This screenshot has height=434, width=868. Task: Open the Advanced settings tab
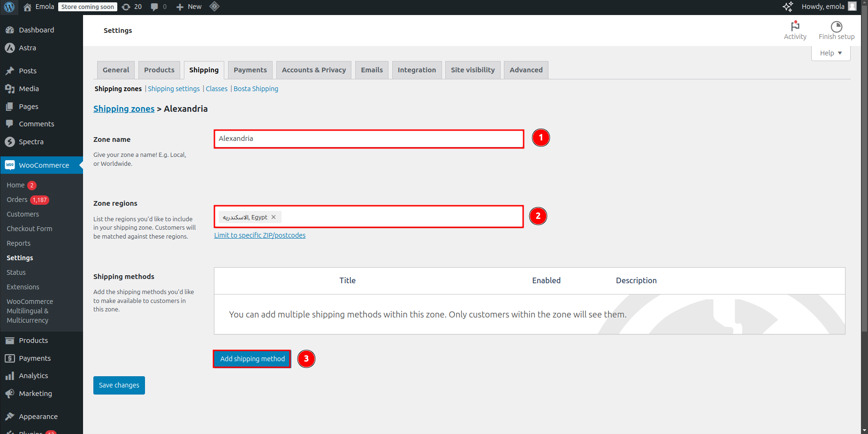(526, 70)
